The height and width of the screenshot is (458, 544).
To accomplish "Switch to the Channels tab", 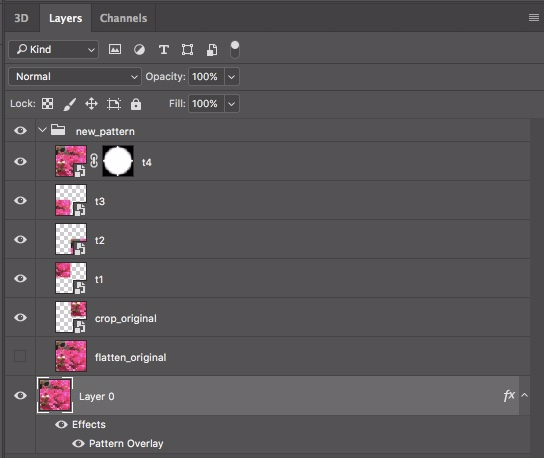I will (x=124, y=18).
